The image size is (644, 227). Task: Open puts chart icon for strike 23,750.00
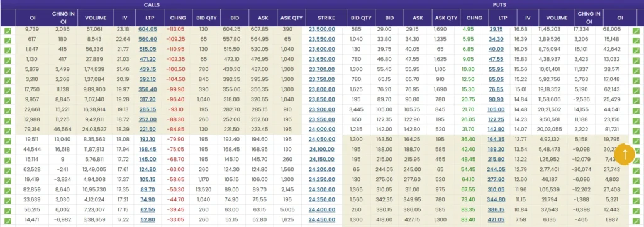pyautogui.click(x=636, y=81)
